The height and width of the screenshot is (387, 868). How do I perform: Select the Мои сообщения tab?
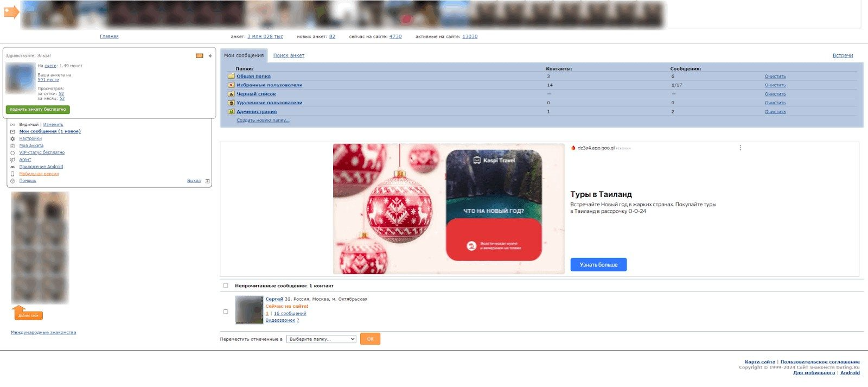(x=244, y=55)
